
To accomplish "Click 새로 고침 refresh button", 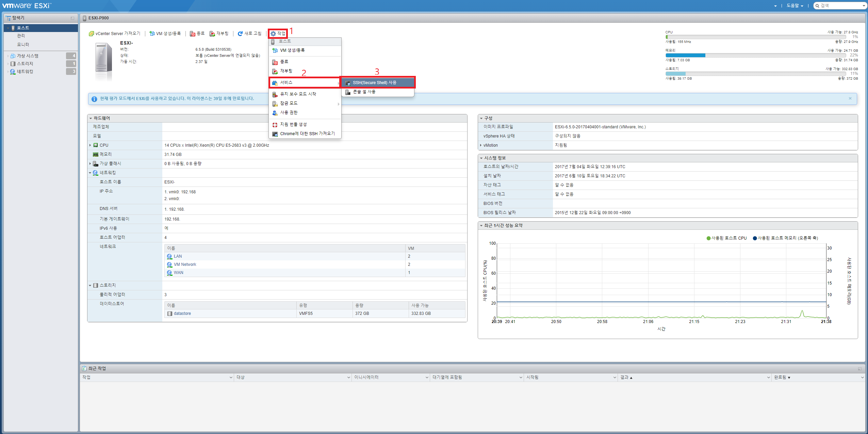I will pos(249,33).
